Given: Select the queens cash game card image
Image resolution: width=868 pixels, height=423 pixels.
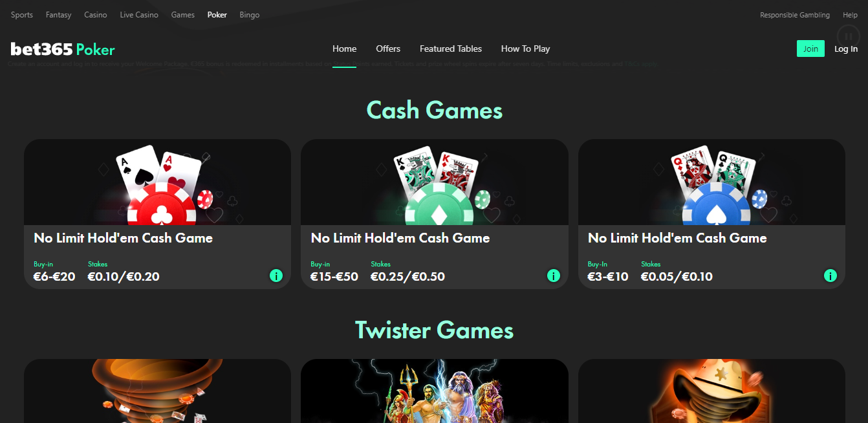Looking at the screenshot, I should pos(711,182).
